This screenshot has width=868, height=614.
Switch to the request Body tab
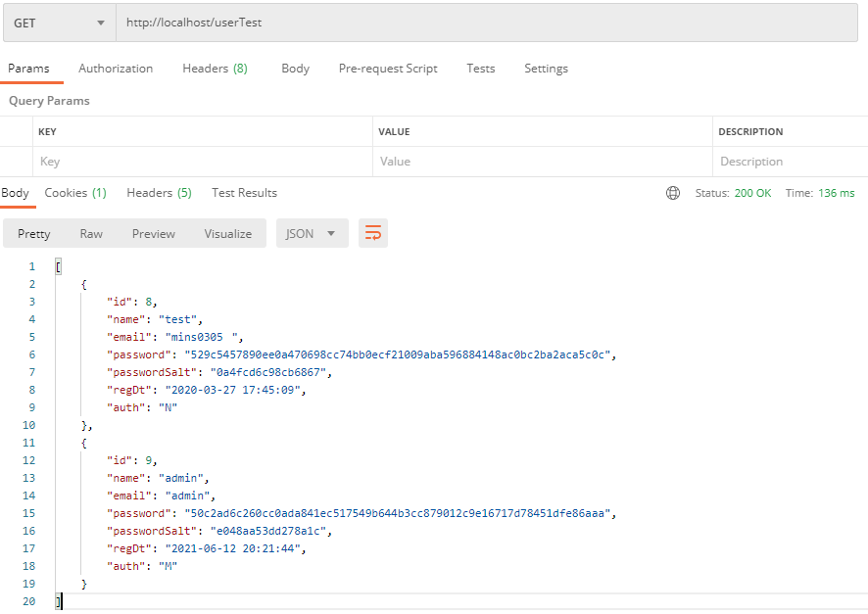click(295, 69)
